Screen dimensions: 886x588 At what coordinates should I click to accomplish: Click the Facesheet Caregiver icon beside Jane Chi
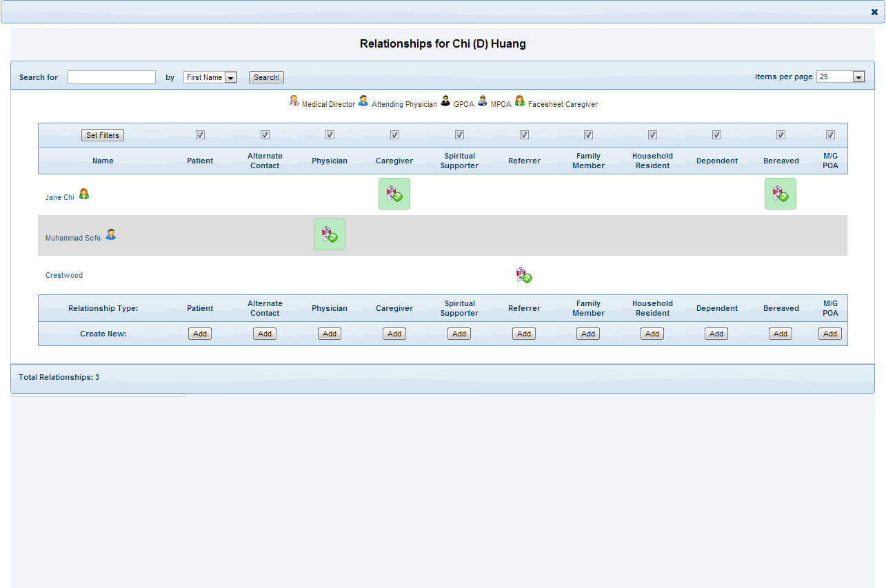point(84,194)
